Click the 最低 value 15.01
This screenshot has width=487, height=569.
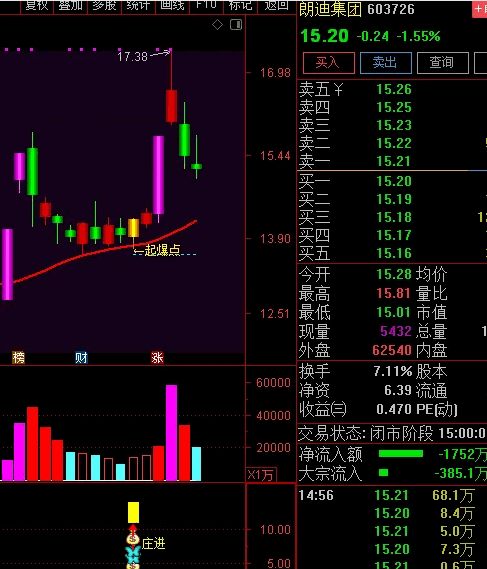394,312
